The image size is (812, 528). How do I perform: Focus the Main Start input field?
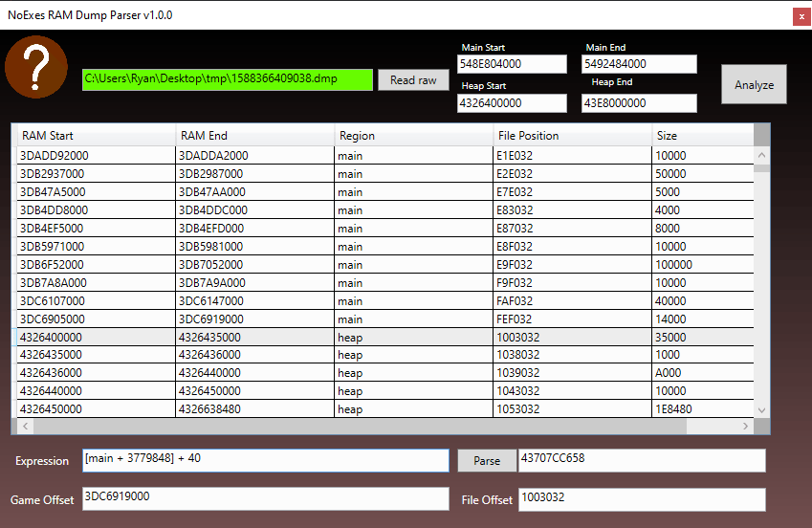coord(512,64)
